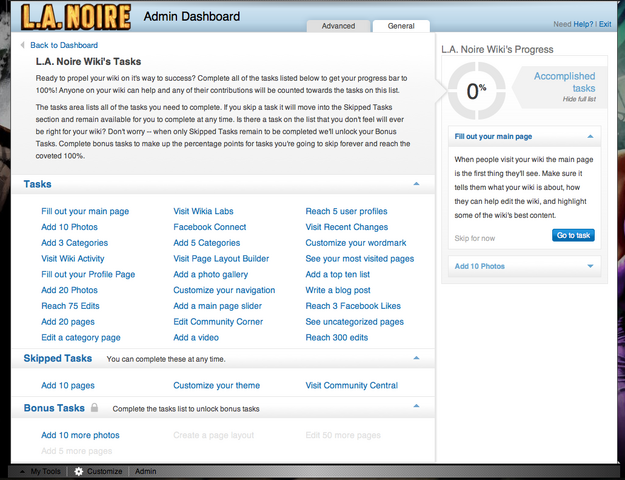Click the Back to Dashboard link
The width and height of the screenshot is (625, 480).
[x=64, y=45]
